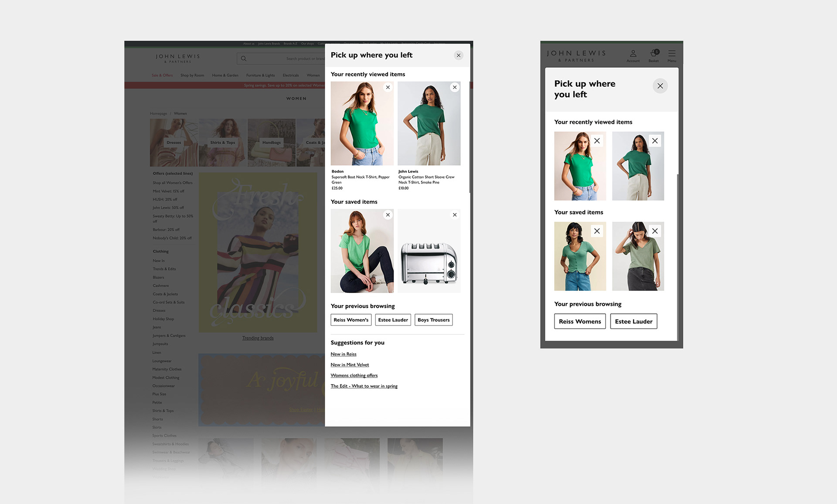Select the Boys Trousers browsing chip
This screenshot has width=837, height=504.
click(x=433, y=320)
